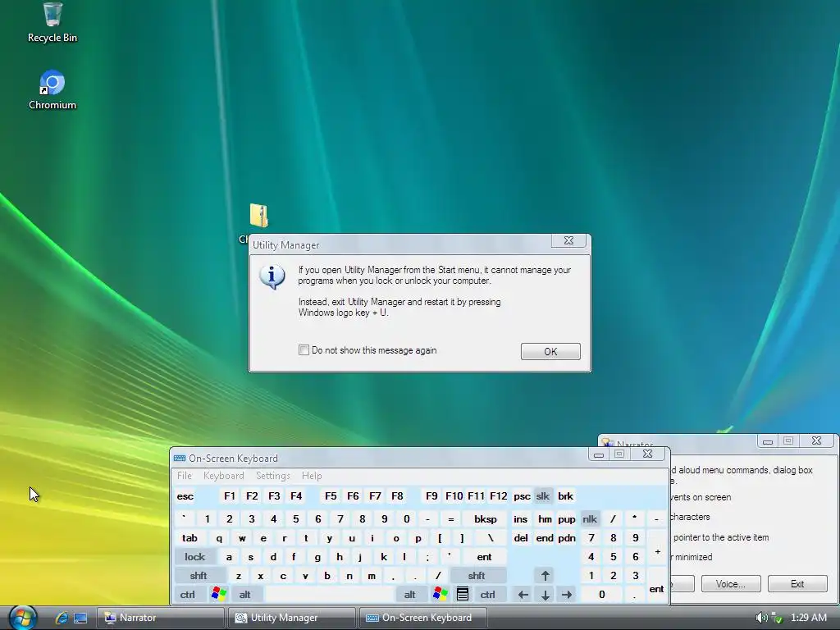Click the right ctrl key
Image resolution: width=840 pixels, height=630 pixels.
[x=487, y=594]
